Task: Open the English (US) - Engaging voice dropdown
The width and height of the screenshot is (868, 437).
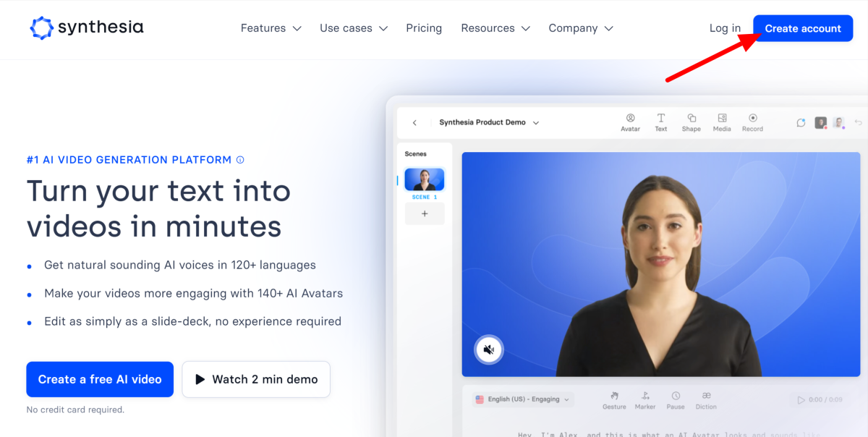Action: 522,399
